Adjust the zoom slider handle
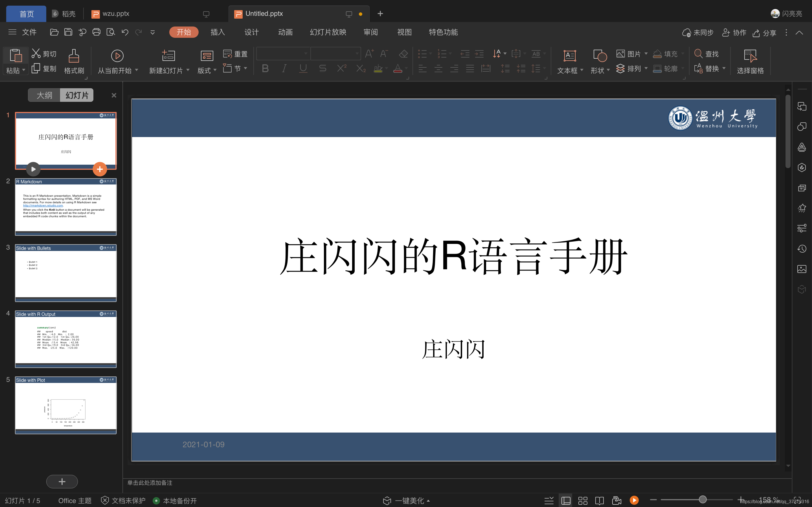The height and width of the screenshot is (507, 812). 703,500
